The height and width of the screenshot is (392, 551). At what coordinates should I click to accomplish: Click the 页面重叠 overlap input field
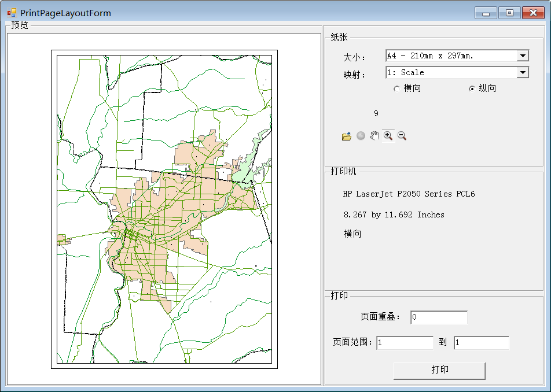point(439,317)
